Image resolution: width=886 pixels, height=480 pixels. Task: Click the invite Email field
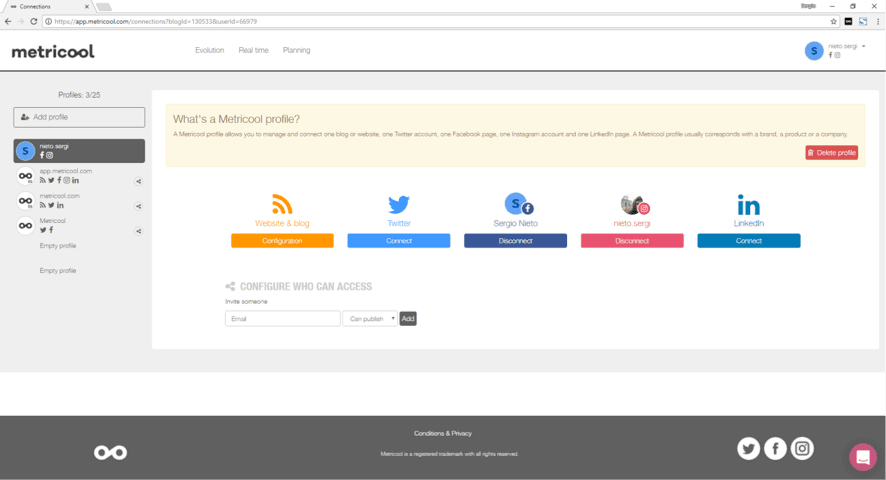coord(283,319)
